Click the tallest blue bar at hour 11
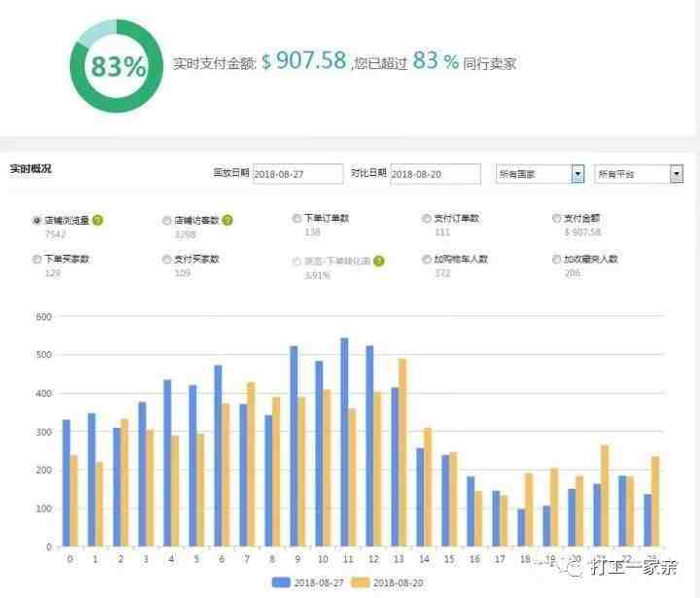The image size is (700, 598). 344,442
